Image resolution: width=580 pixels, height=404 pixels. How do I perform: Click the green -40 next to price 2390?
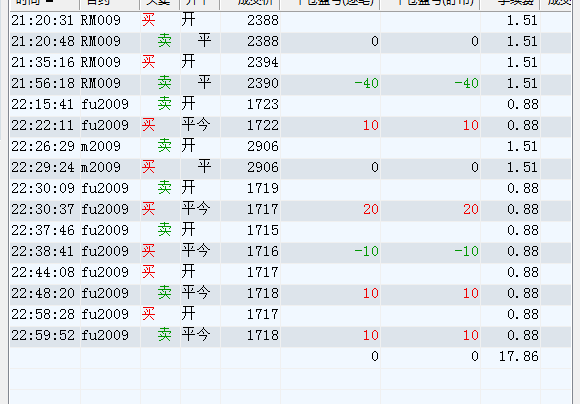[x=367, y=83]
